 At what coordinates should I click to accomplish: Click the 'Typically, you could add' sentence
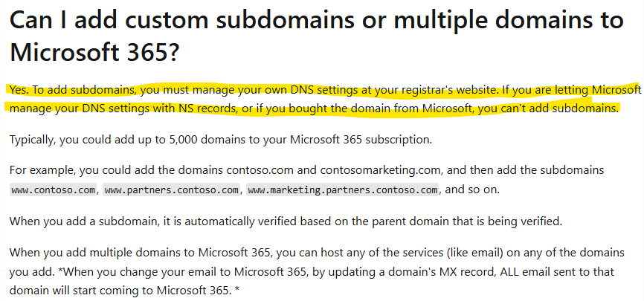tap(221, 140)
